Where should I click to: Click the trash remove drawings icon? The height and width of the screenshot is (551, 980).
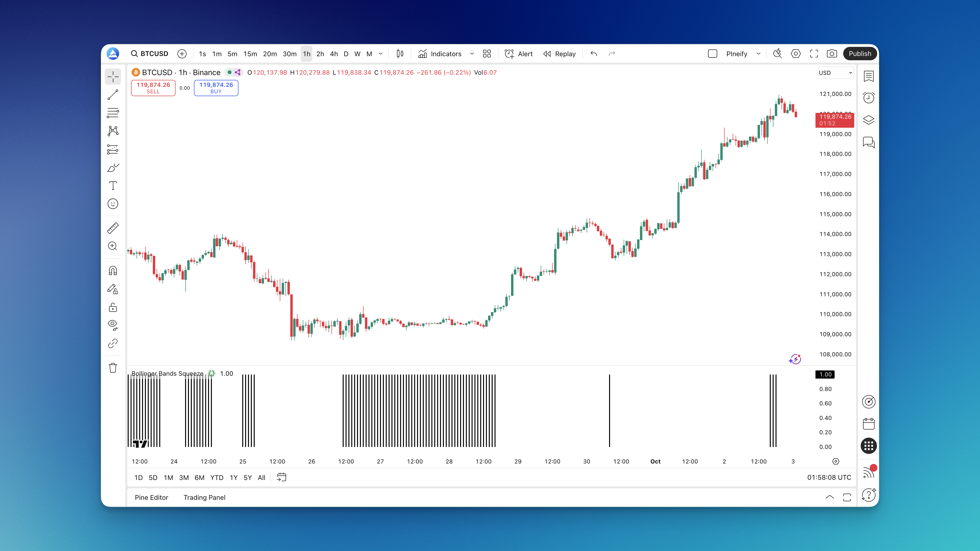[x=113, y=368]
